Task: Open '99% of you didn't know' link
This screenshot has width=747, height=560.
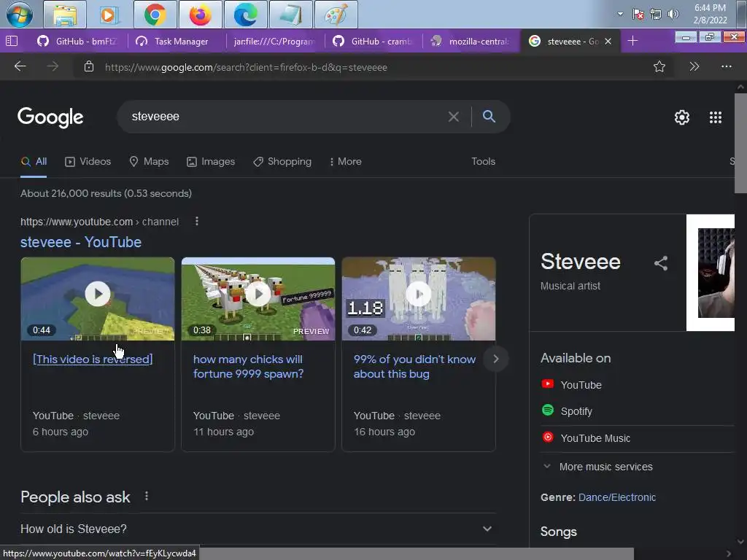Action: (414, 367)
